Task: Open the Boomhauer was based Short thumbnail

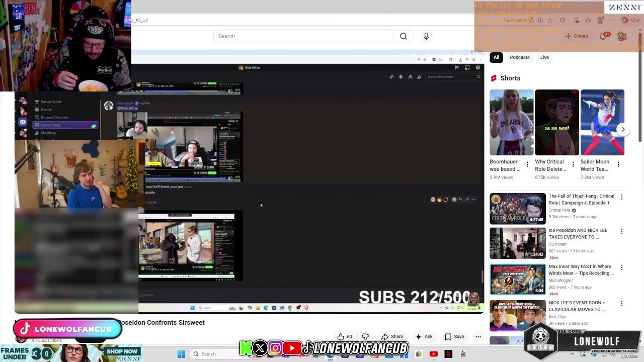Action: tap(511, 122)
